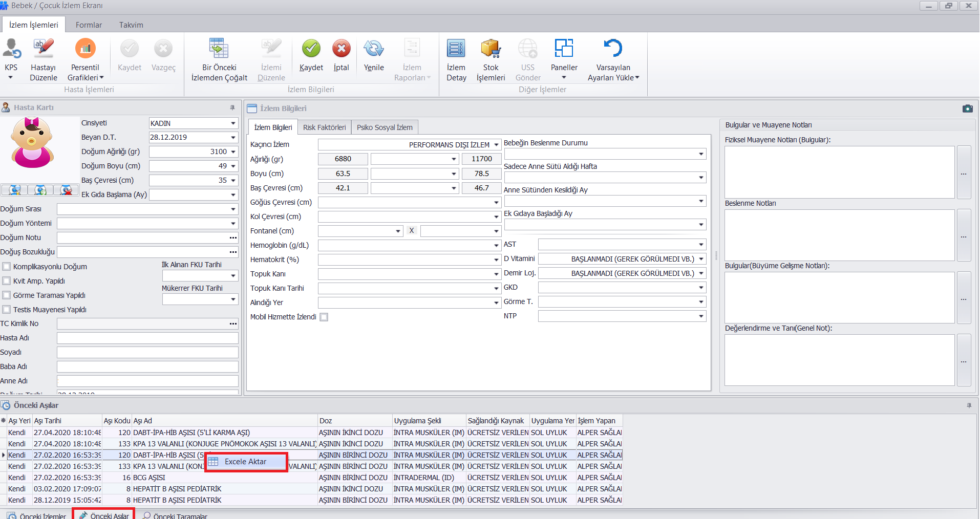
Task: Click the red İptal cancel icon
Action: (x=341, y=49)
